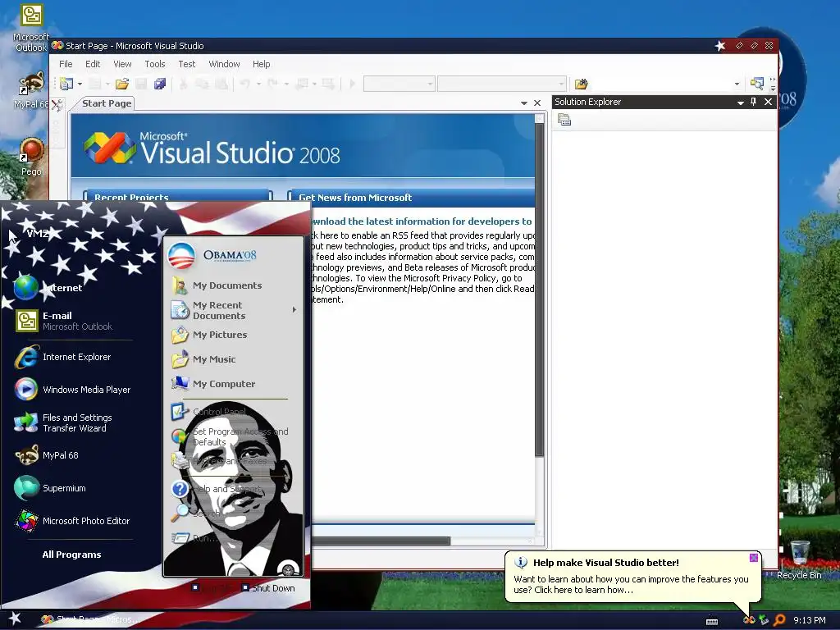840x630 pixels.
Task: Click the Help make Visual Studio better balloon
Action: (632, 577)
